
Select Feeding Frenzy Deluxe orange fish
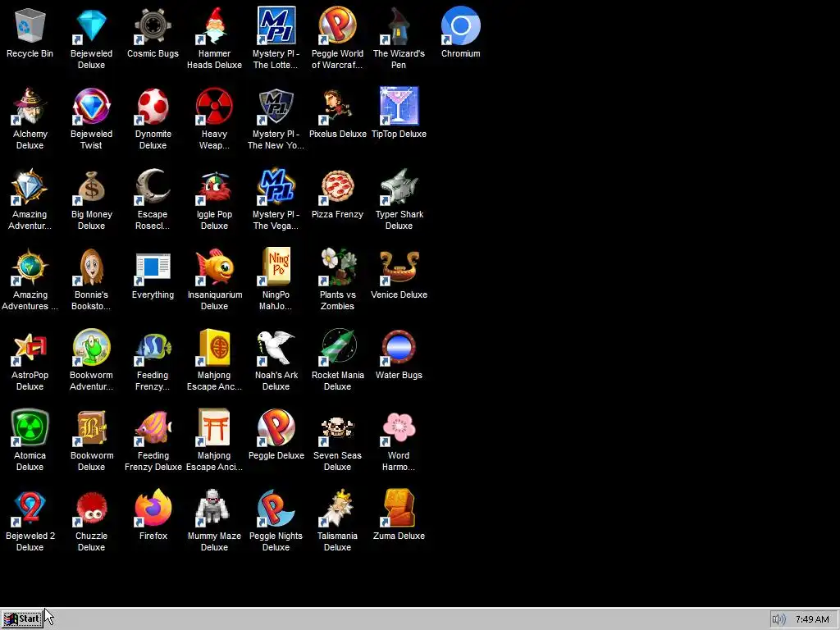coord(153,427)
